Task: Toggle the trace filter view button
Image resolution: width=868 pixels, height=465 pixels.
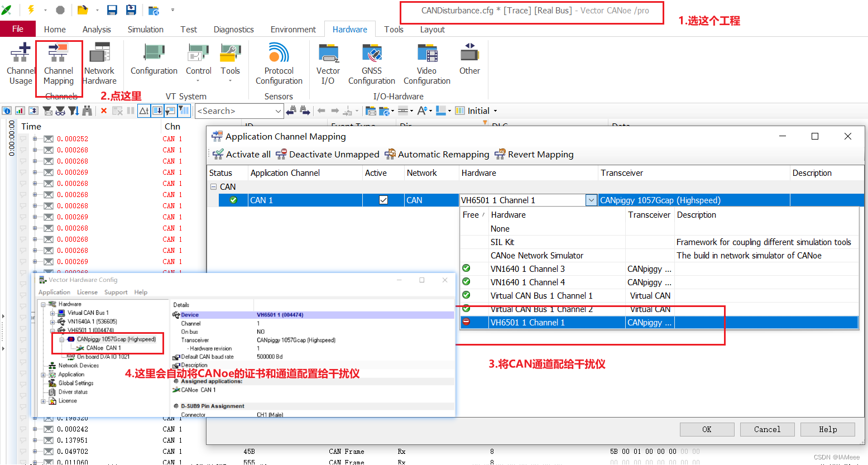Action: point(170,111)
